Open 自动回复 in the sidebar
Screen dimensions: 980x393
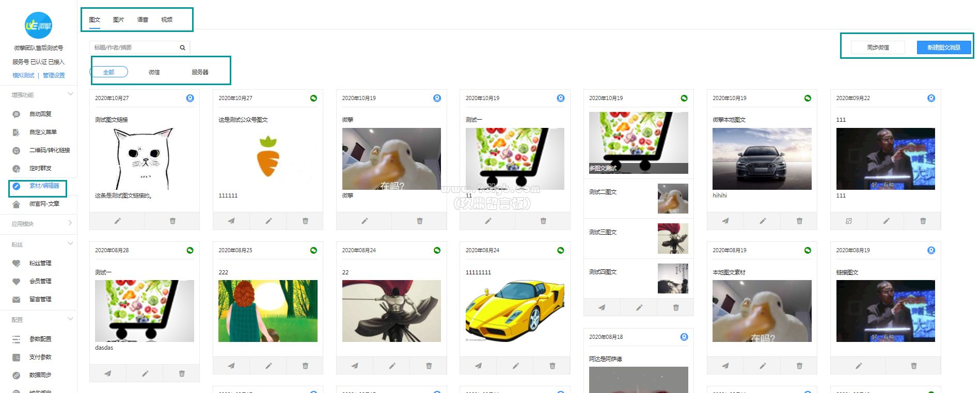(40, 114)
